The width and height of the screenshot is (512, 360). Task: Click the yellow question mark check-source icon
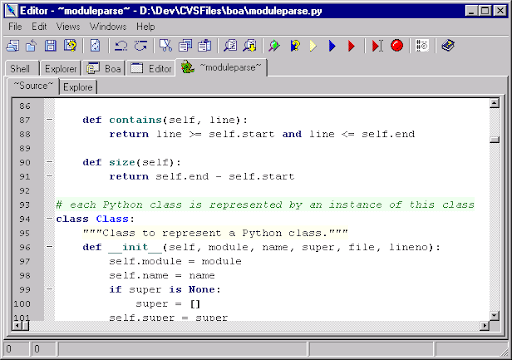pos(295,46)
